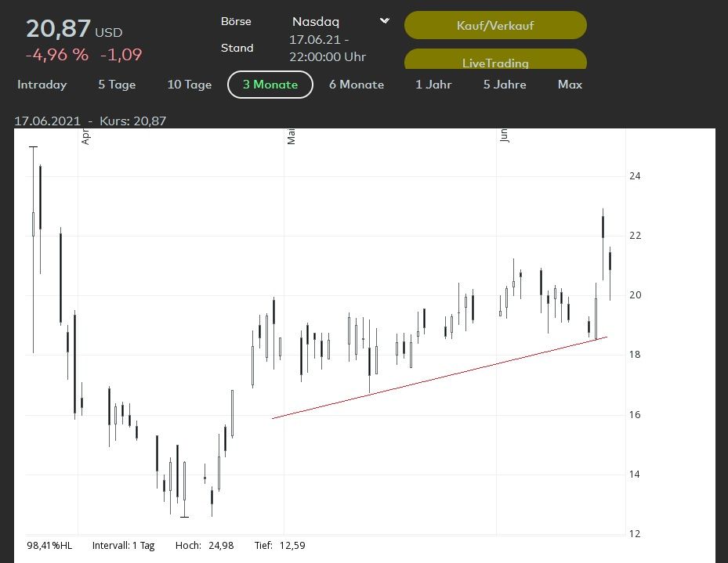Click the Mai month label on chart
The image size is (728, 563).
coord(292,138)
